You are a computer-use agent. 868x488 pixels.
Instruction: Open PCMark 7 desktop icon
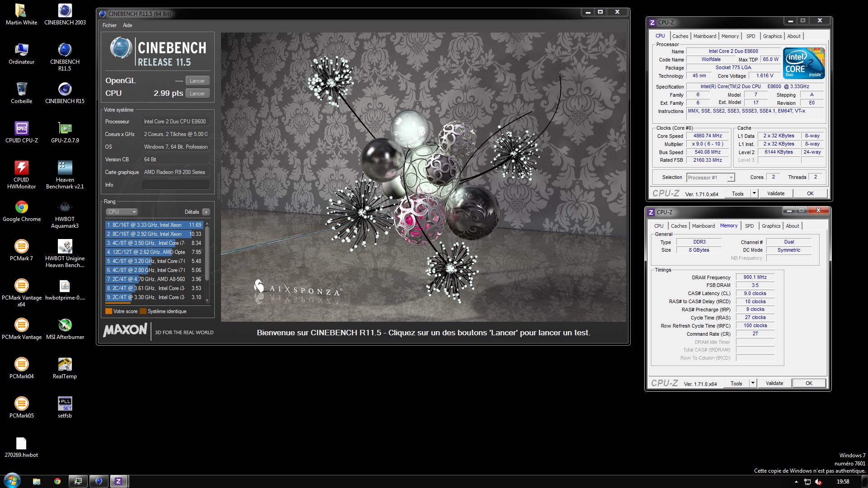[21, 250]
